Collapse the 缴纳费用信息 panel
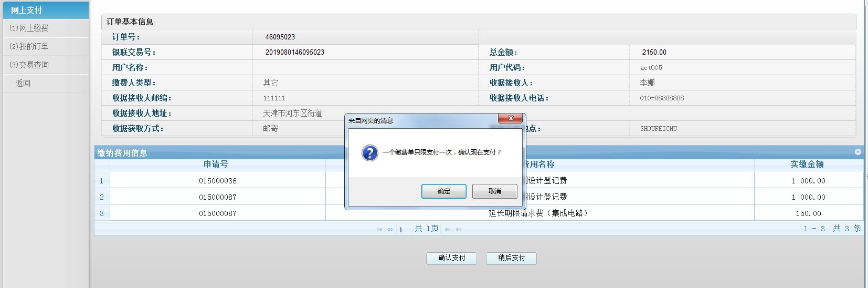This screenshot has height=288, width=868. [x=858, y=152]
